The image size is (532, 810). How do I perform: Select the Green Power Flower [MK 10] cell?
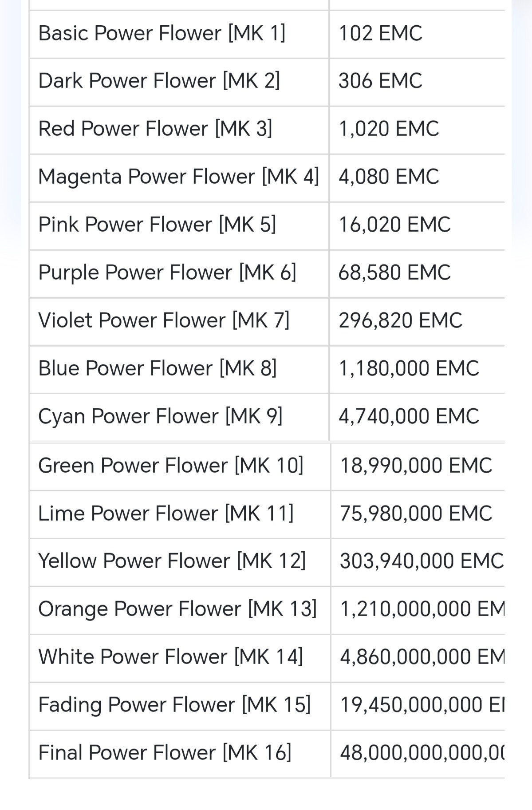tap(180, 466)
